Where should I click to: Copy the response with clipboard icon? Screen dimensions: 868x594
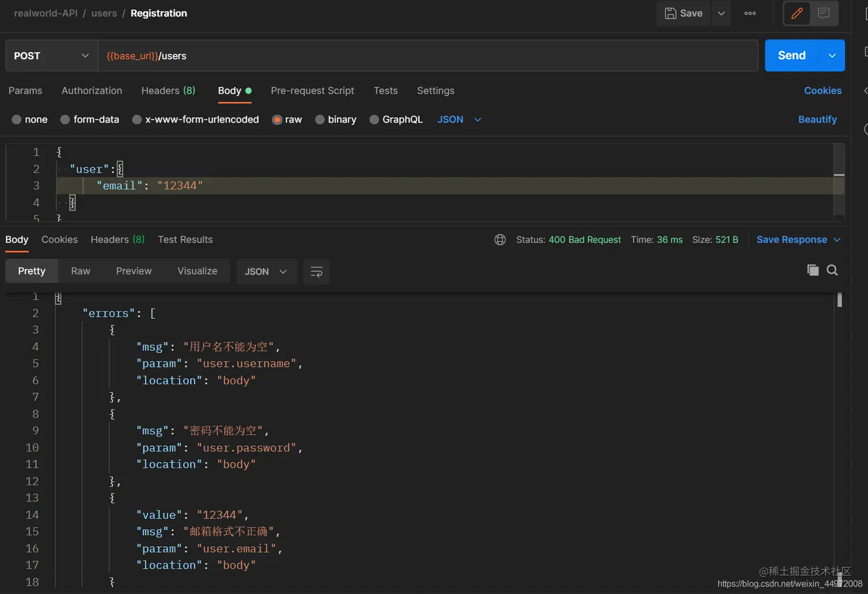[813, 270]
